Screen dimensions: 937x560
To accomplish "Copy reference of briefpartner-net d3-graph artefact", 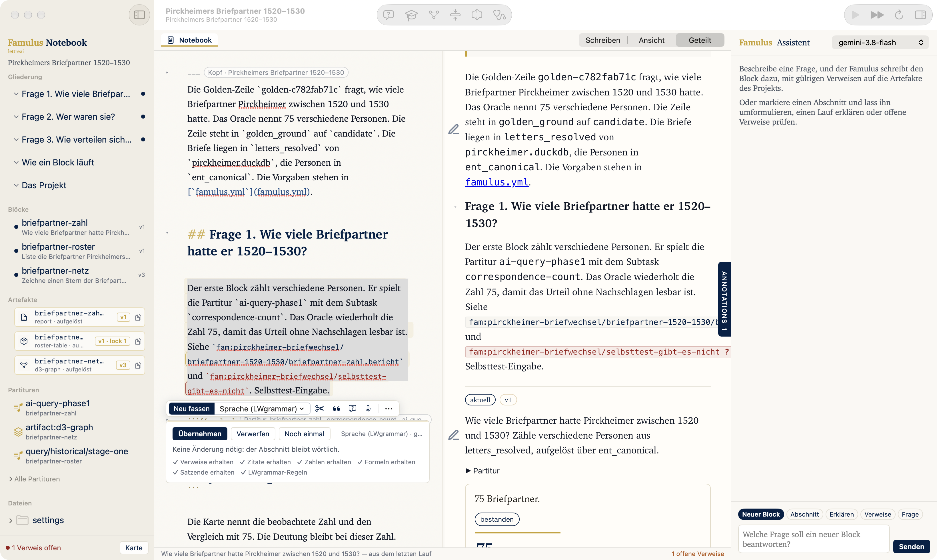I will 138,365.
